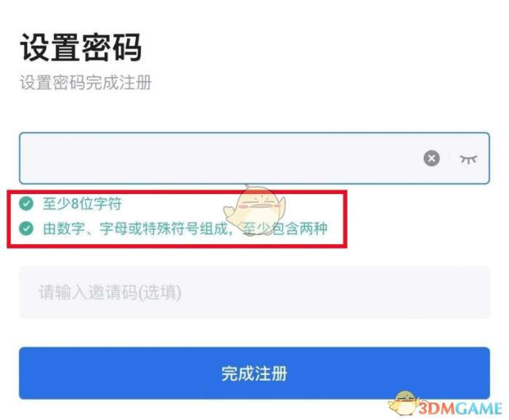Click the 设置密码完成注册 subtitle
Viewport: 509px width, 420px height.
(x=86, y=82)
